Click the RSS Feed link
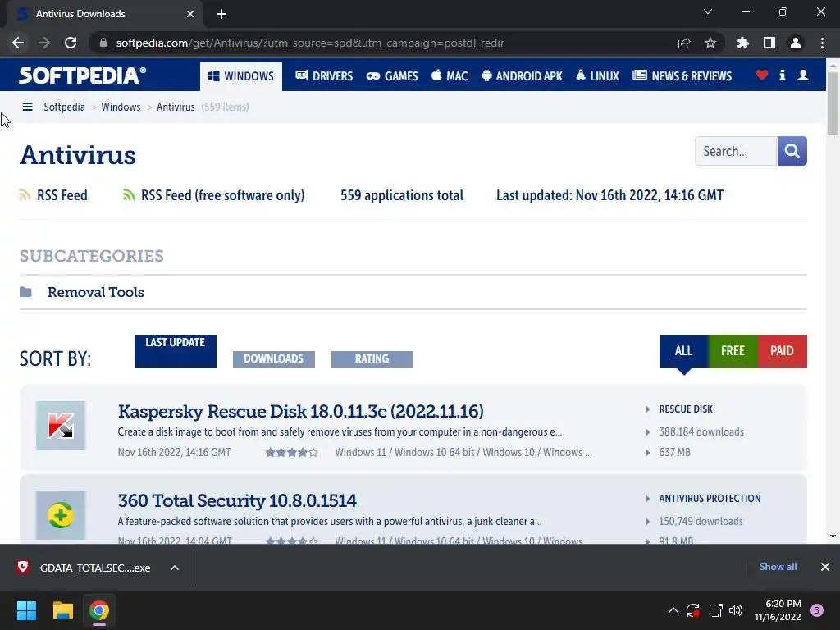 [62, 195]
